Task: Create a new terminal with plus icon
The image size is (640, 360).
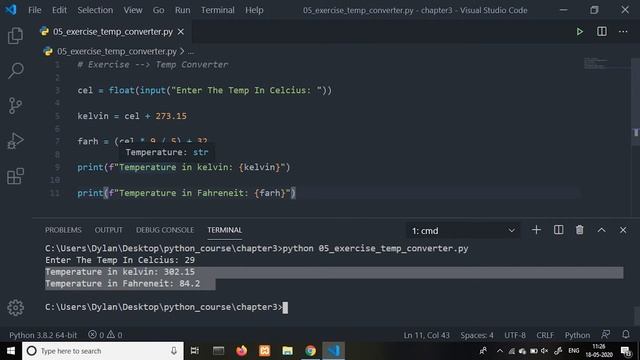Action: 536,230
